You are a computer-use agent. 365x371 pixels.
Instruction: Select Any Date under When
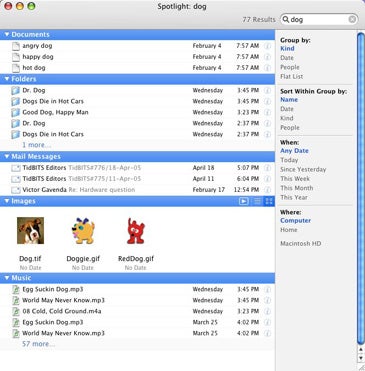coord(294,151)
